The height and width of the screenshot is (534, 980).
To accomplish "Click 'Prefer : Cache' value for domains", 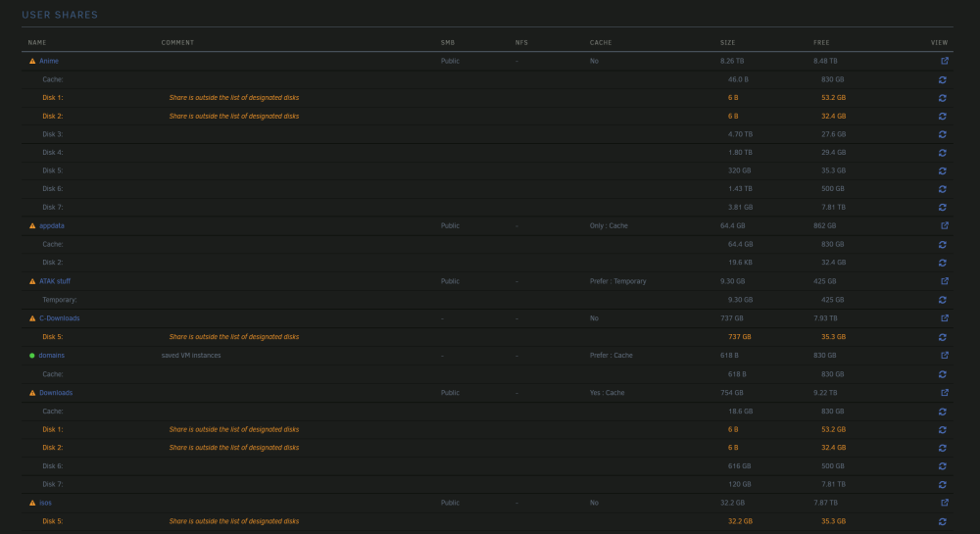I will 612,356.
